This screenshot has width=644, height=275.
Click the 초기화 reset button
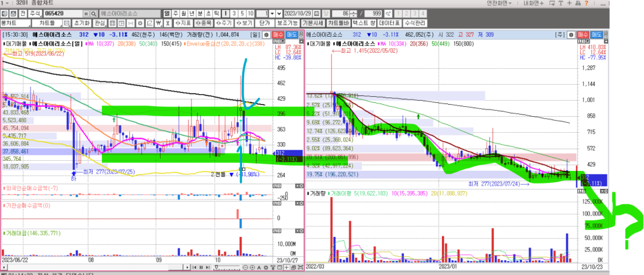click(x=82, y=23)
